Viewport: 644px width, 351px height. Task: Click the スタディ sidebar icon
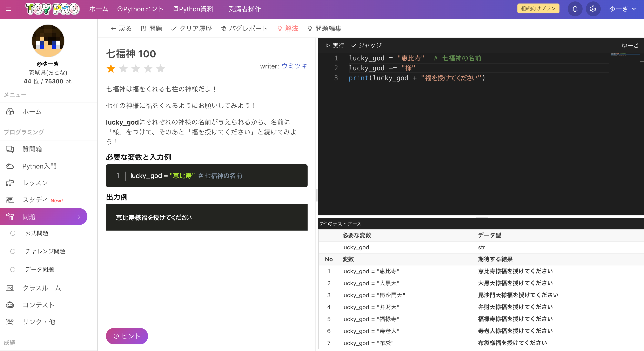(10, 200)
